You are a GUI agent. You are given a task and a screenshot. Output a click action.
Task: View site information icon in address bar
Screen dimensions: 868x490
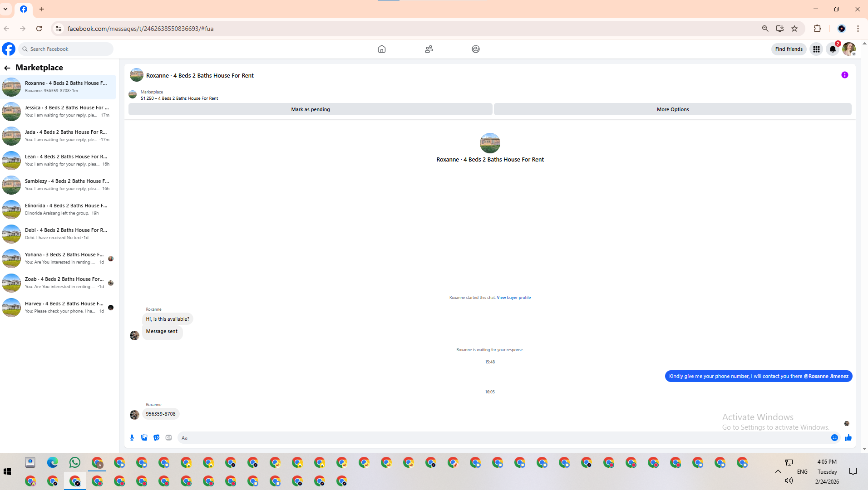click(x=59, y=29)
